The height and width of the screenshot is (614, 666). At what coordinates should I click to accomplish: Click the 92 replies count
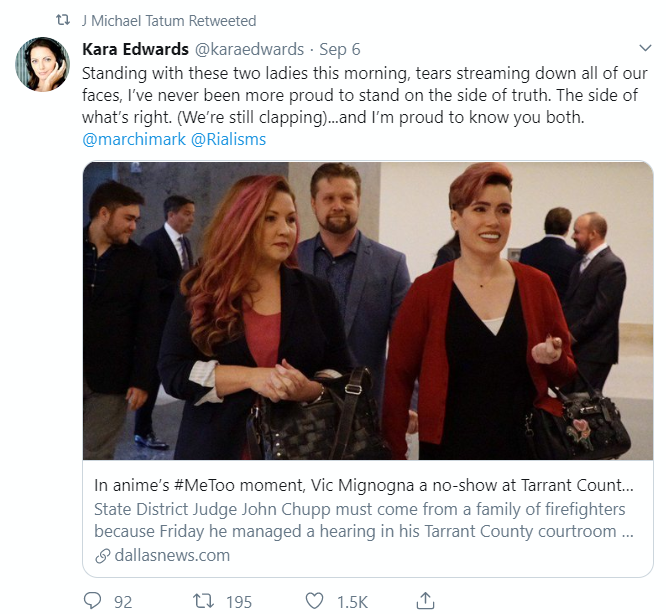click(x=123, y=602)
